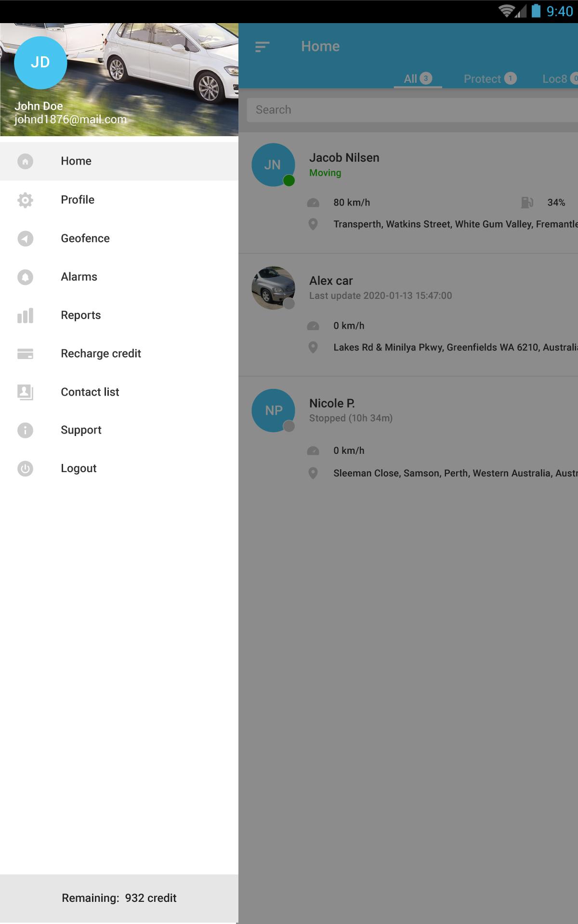Tap the green Moving status text
The height and width of the screenshot is (924, 578).
[x=325, y=173]
